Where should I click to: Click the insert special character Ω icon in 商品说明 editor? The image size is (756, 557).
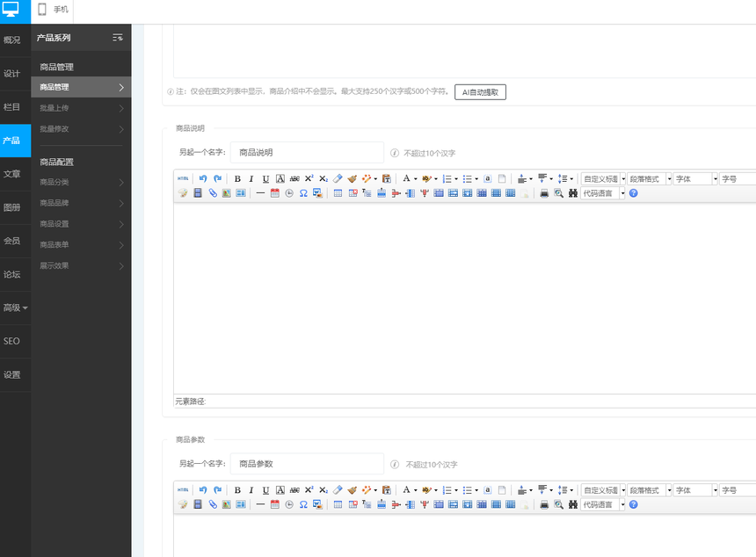303,193
